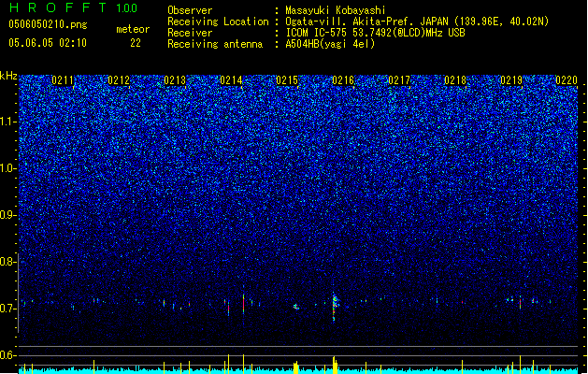Click the 0219 time marker

(511, 80)
